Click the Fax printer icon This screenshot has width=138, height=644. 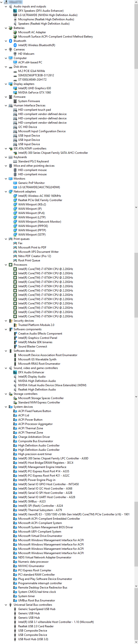[x=15, y=243]
